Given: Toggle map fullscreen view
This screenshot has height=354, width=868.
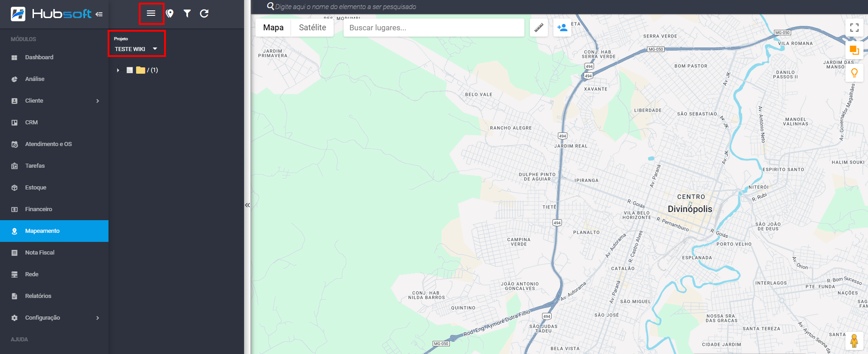Looking at the screenshot, I should pyautogui.click(x=854, y=28).
